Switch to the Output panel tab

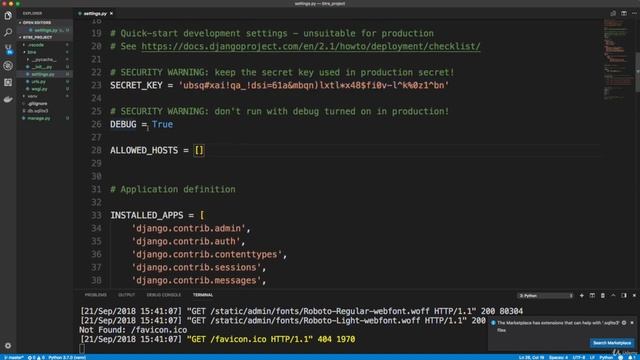126,295
